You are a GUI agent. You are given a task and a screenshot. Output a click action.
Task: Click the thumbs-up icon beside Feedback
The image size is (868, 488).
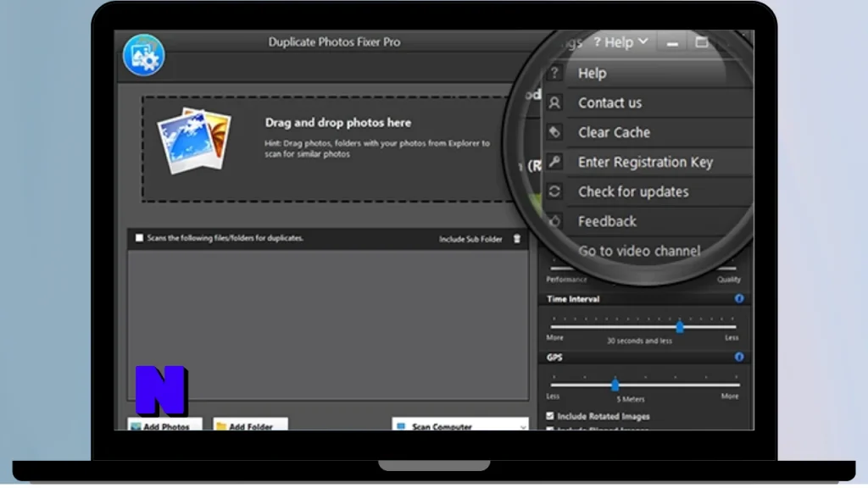click(x=554, y=221)
